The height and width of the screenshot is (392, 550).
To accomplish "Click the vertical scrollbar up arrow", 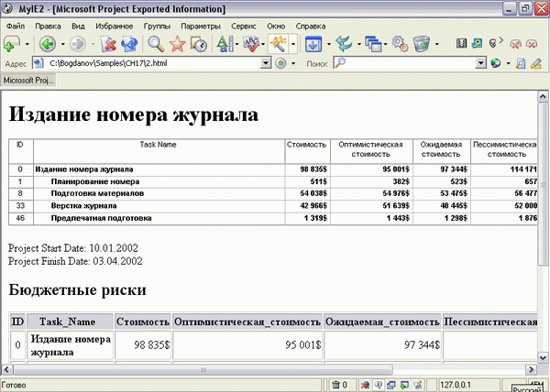I will point(543,96).
